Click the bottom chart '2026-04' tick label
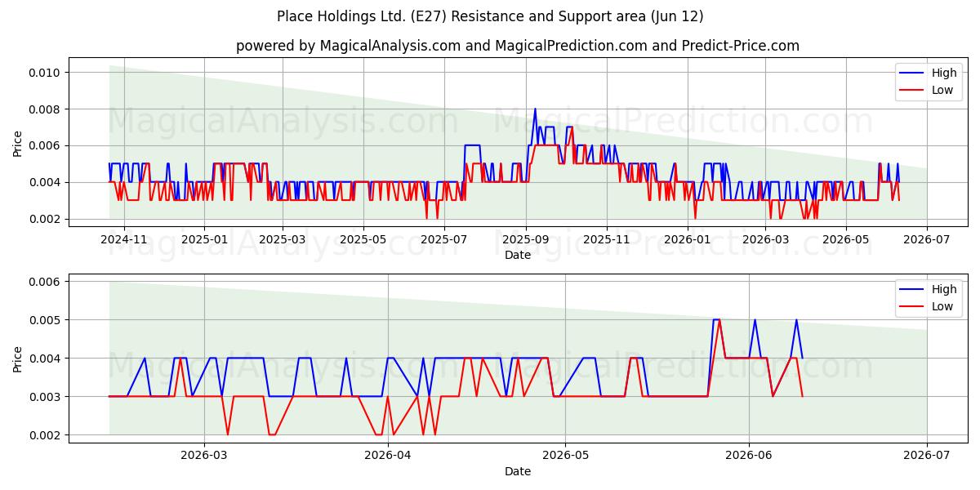Screen dimensions: 980x490 point(387,456)
